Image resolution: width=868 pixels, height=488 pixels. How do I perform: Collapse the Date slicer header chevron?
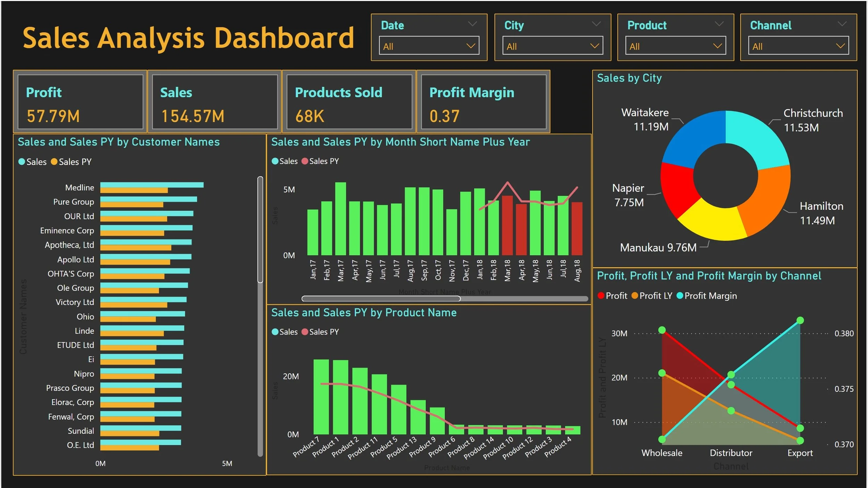coord(472,24)
